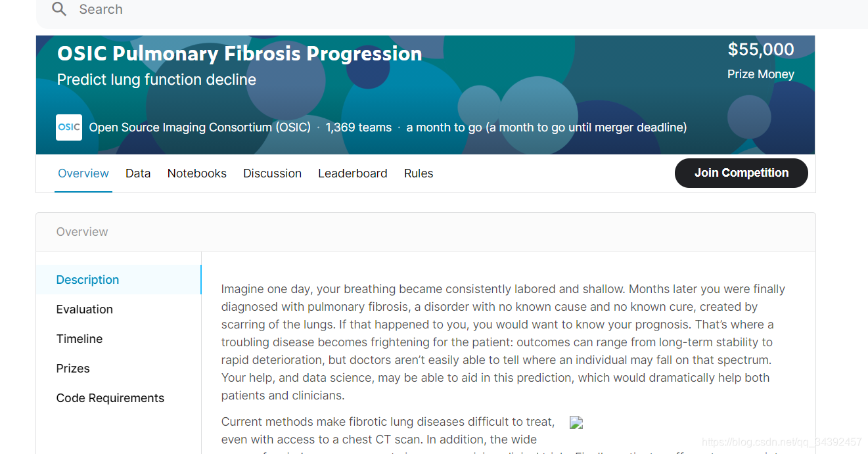Screen dimensions: 868x454
Task: Click the broken image placeholder icon
Action: click(x=576, y=422)
